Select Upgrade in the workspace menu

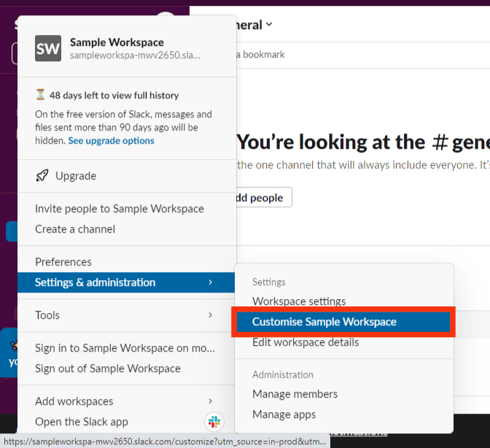pos(126,176)
